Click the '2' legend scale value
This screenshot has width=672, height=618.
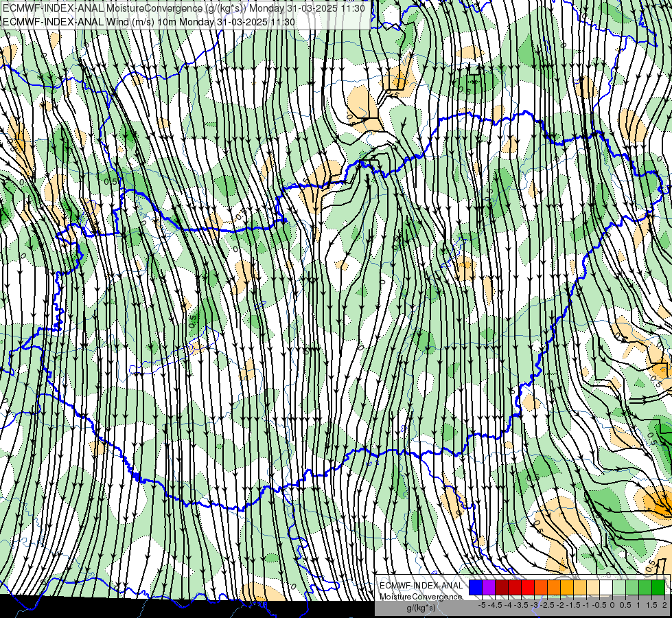point(664,605)
